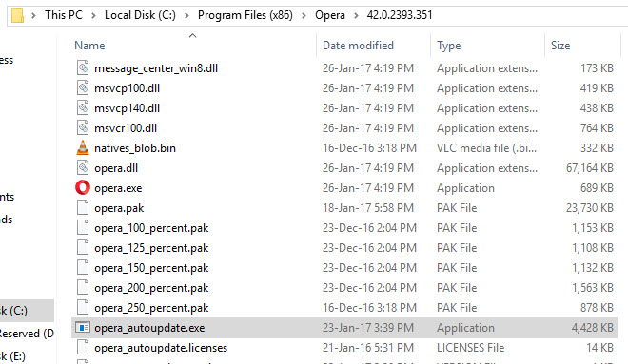Click the 18-Jan-17 5:58 PM date cell
This screenshot has width=628, height=364.
coord(367,208)
